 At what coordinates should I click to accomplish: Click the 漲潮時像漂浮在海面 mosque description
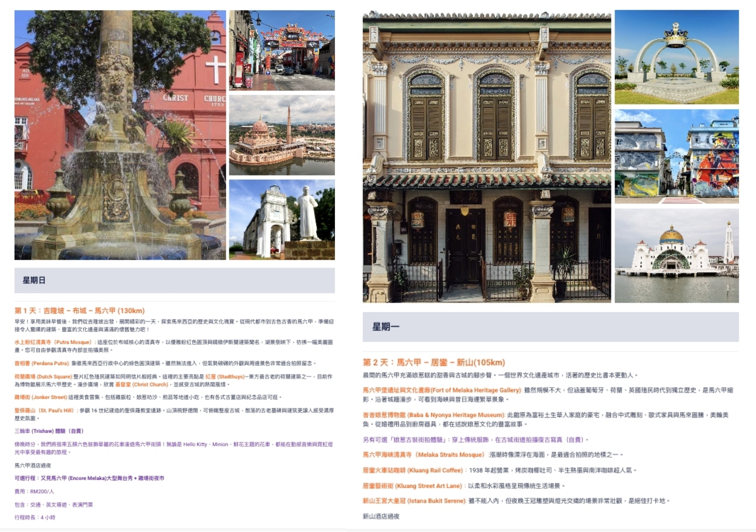click(x=556, y=455)
